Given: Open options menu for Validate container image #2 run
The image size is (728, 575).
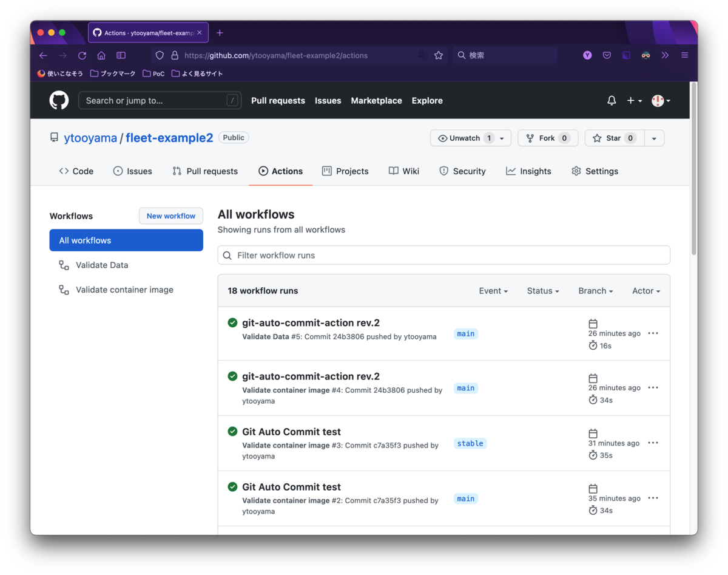Looking at the screenshot, I should coord(653,498).
